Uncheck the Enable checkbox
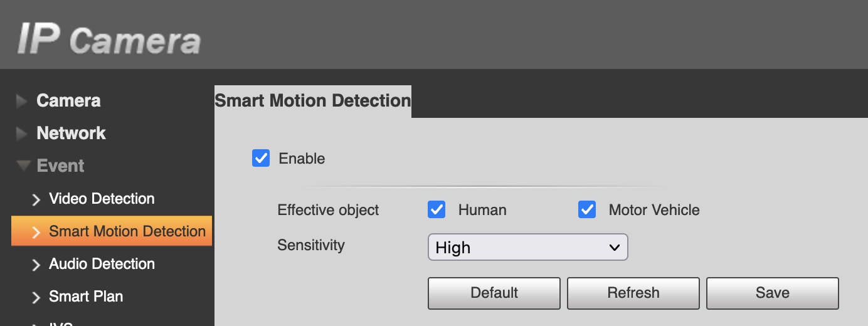 pyautogui.click(x=261, y=158)
